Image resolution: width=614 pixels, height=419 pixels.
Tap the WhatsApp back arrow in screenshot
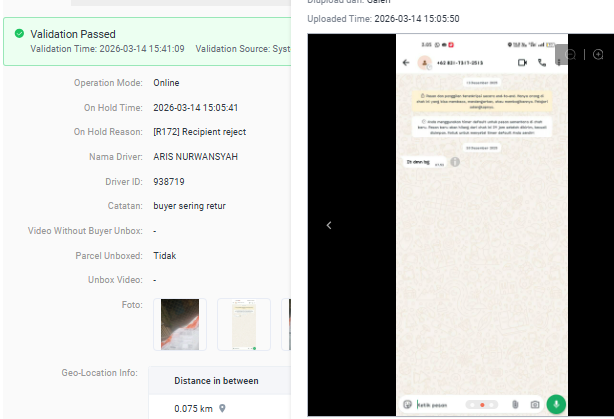(406, 63)
